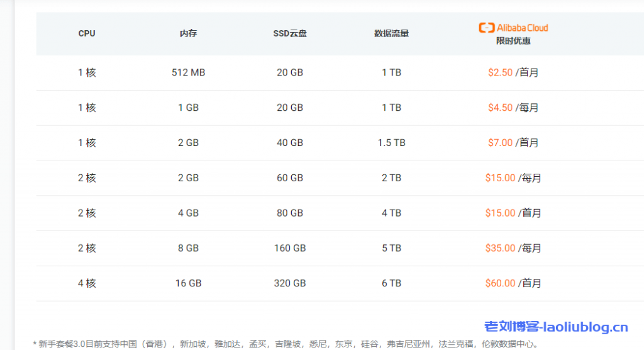The width and height of the screenshot is (644, 350).
Task: Select the 320 GB SSD disk cell
Action: [290, 283]
